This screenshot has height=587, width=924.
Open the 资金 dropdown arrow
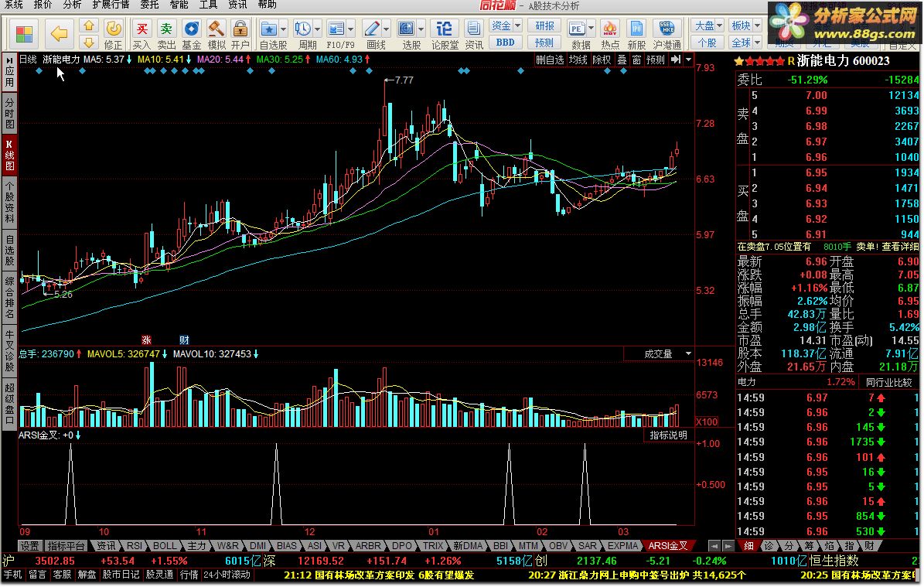(517, 26)
